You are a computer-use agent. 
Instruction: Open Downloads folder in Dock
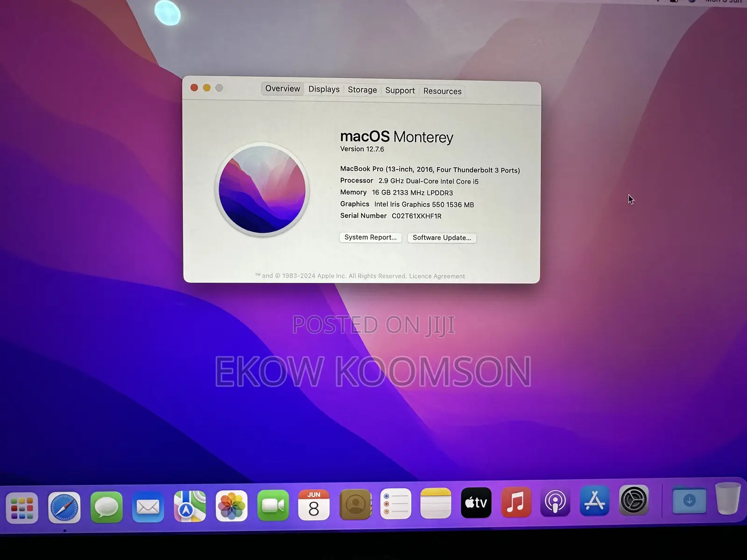[689, 500]
